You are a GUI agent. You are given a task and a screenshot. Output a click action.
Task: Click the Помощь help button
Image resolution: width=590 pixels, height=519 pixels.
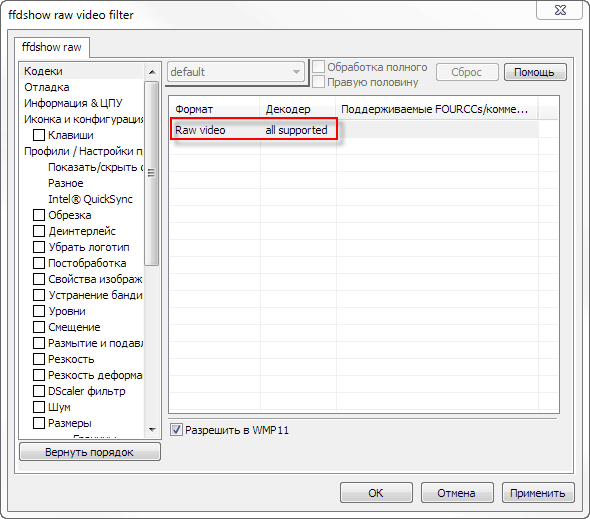pos(535,72)
